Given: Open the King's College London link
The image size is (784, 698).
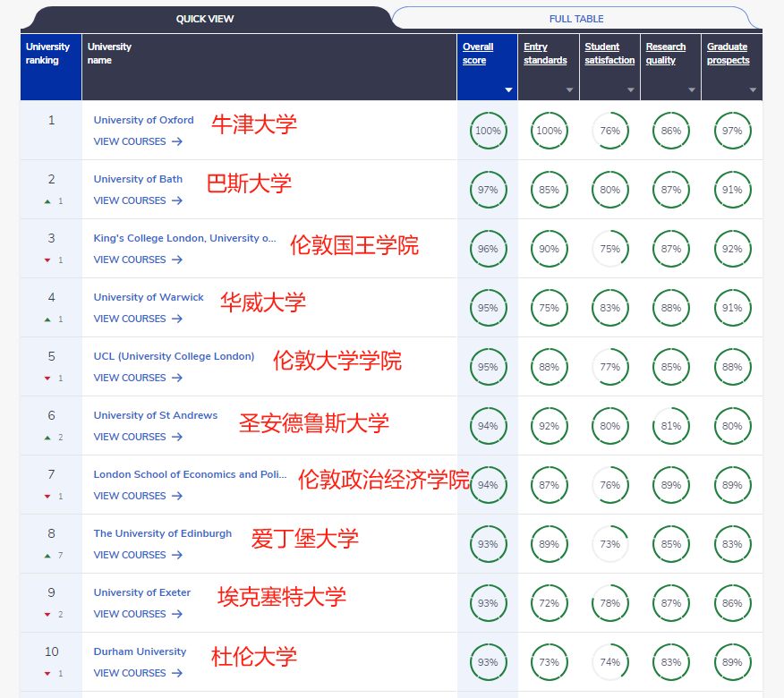Looking at the screenshot, I should [x=184, y=238].
